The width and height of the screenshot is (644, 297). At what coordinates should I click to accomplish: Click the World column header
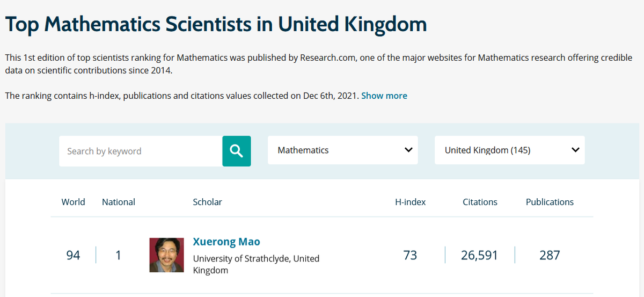(73, 202)
